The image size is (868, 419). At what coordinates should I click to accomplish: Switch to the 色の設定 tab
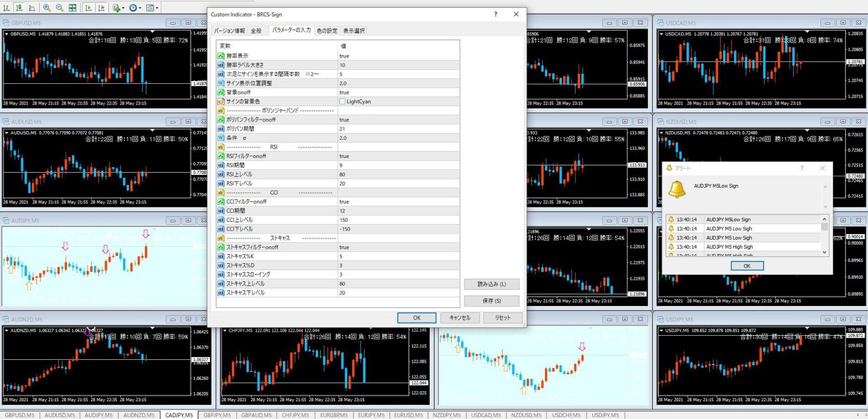pyautogui.click(x=327, y=31)
